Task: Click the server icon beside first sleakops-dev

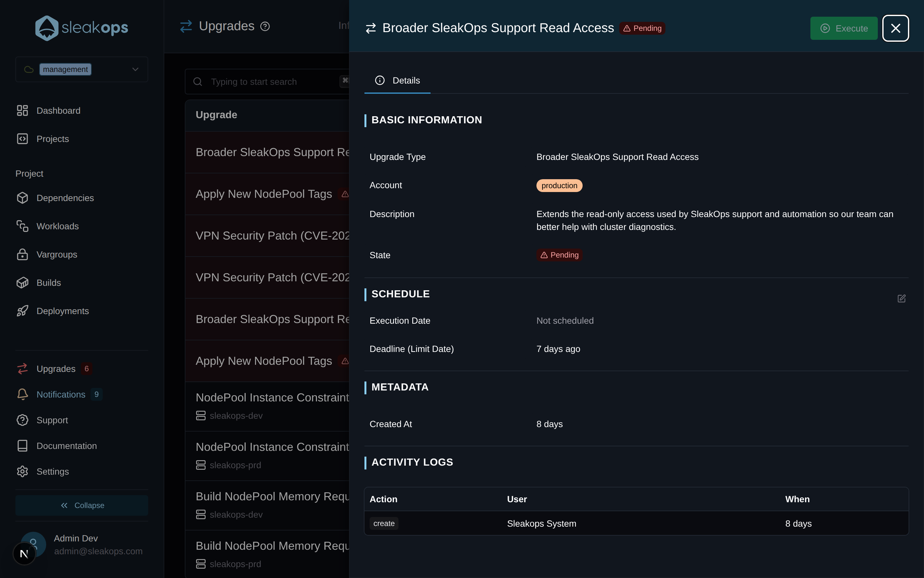Action: tap(201, 416)
